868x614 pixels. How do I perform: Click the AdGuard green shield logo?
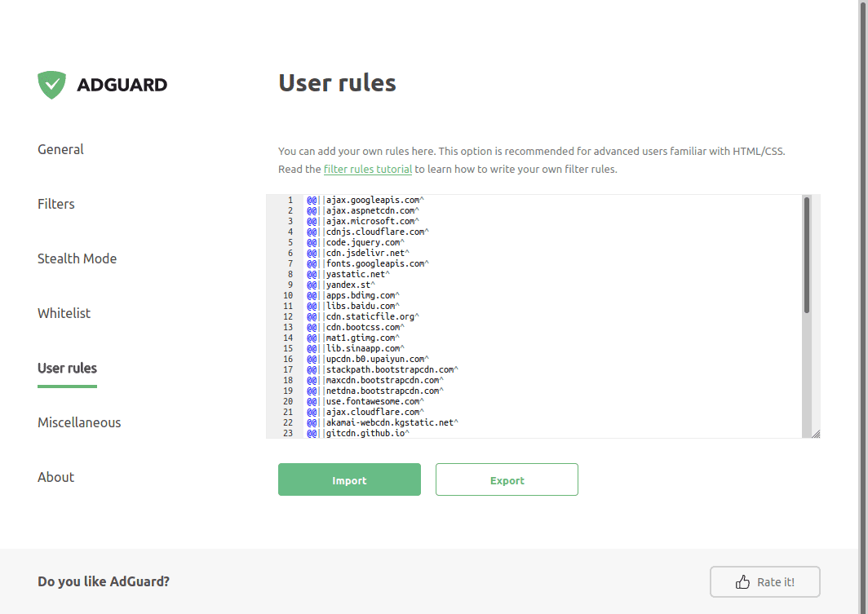coord(51,85)
